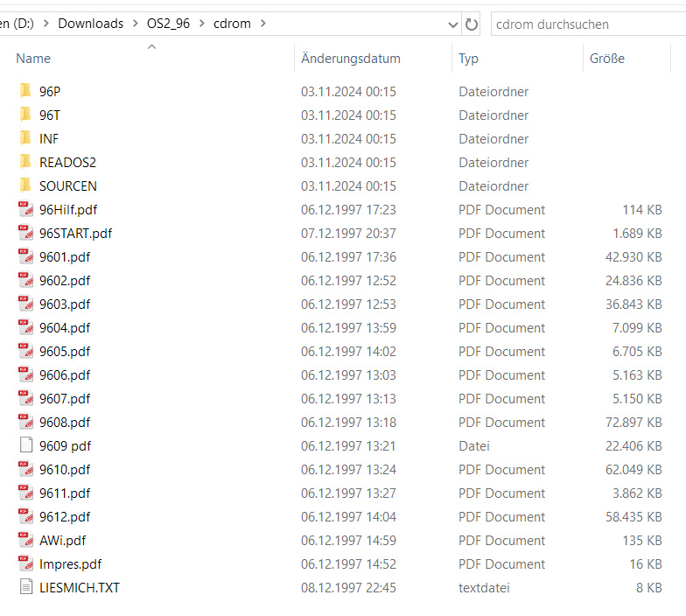Click the type label 'textdatei'
686x616 pixels.
[x=485, y=588]
